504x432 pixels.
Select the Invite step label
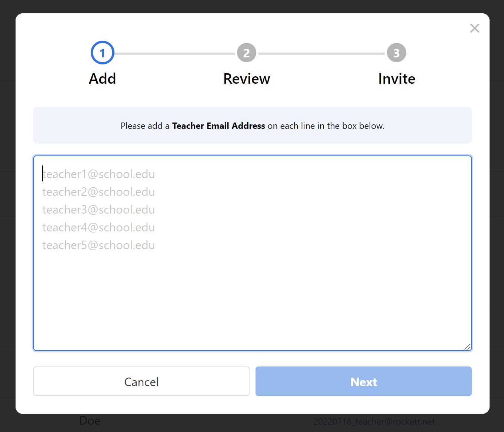[x=396, y=79]
